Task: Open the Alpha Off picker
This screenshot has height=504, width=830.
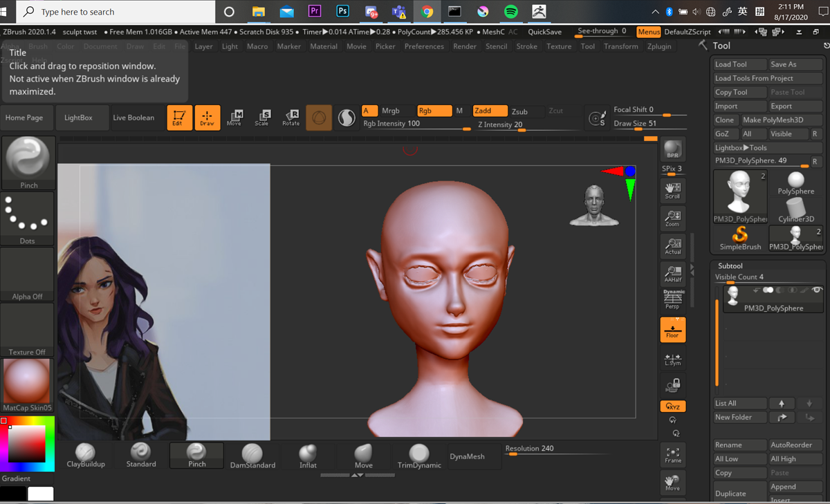Action: 28,274
